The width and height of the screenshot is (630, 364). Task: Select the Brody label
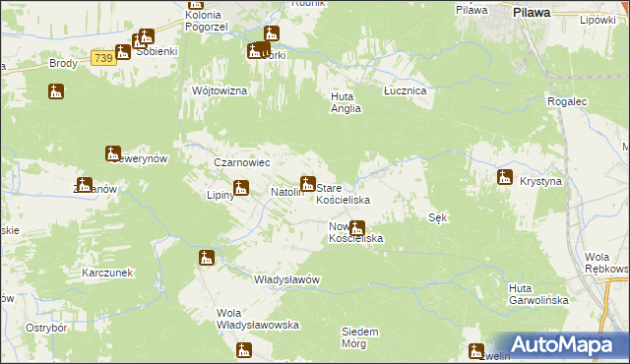coord(63,63)
